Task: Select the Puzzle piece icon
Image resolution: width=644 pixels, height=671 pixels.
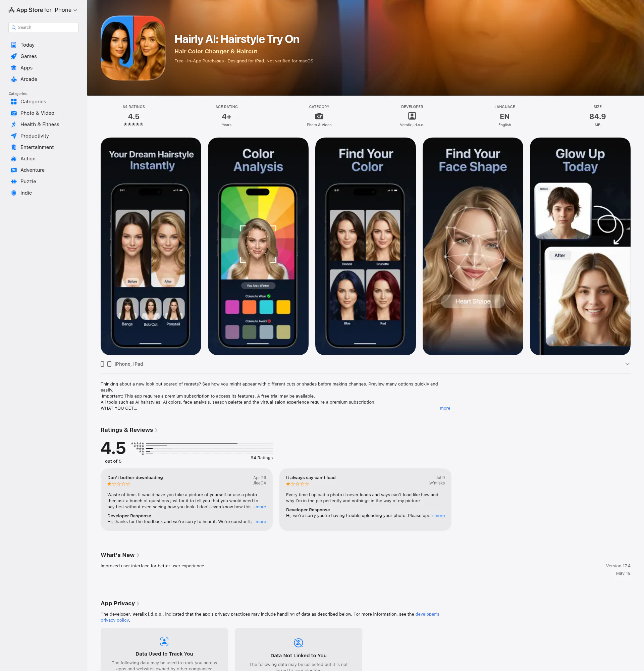Action: click(x=14, y=182)
